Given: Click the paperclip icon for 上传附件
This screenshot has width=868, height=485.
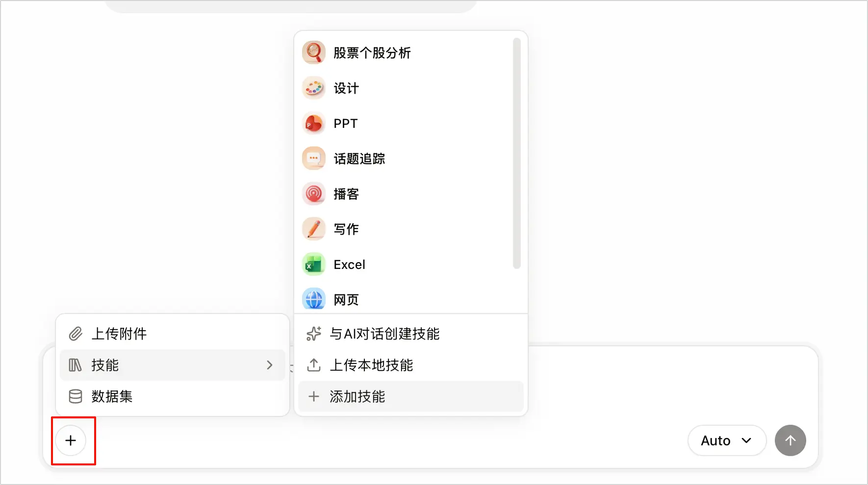Looking at the screenshot, I should 76,334.
